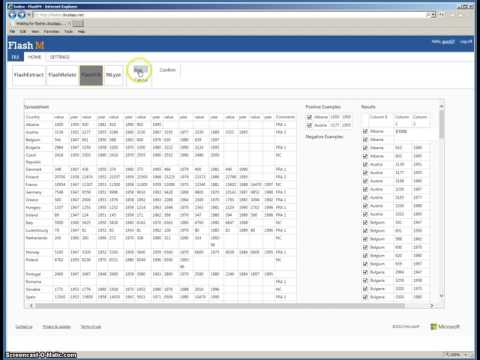This screenshot has width=480, height=360.
Task: Click the dark highlighted ribbon tool button
Action: click(91, 75)
